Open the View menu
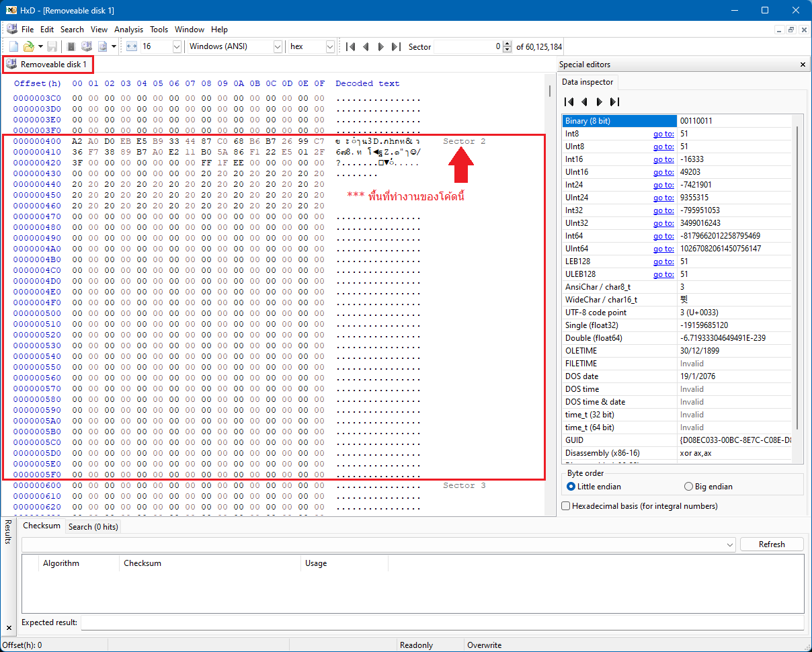The image size is (812, 652). (x=99, y=30)
